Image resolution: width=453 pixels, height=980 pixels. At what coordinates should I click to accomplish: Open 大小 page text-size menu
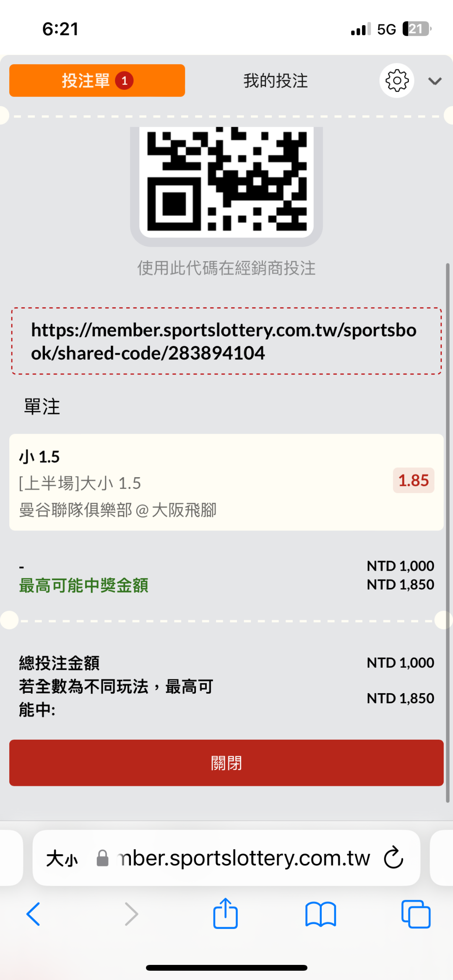pyautogui.click(x=62, y=858)
